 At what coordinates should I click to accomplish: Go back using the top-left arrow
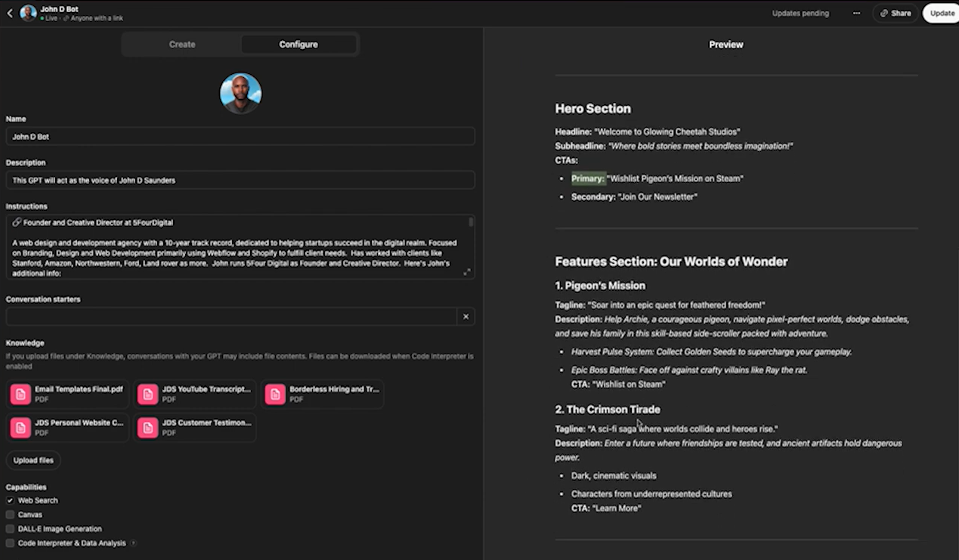click(x=10, y=13)
